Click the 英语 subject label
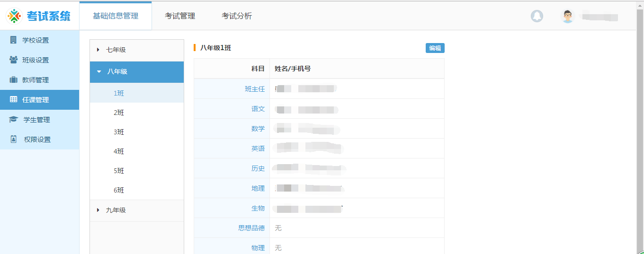 258,149
